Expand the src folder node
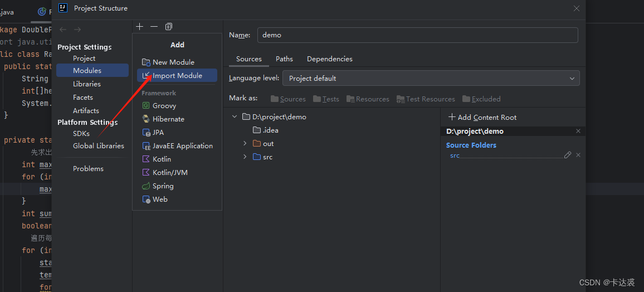 245,157
